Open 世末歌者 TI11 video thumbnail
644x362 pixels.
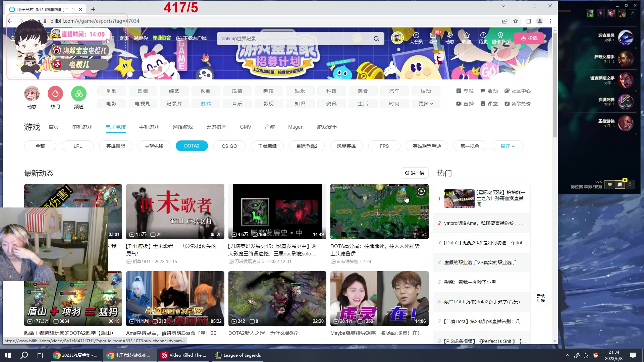(175, 212)
